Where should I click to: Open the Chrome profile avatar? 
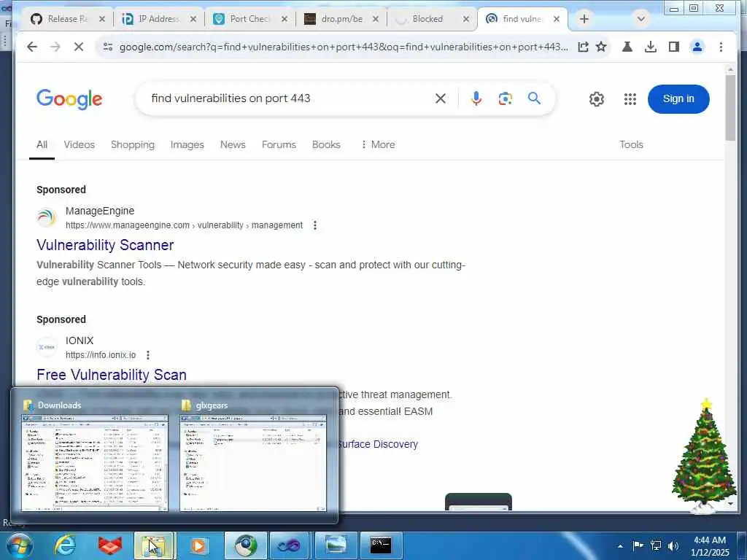tap(697, 47)
